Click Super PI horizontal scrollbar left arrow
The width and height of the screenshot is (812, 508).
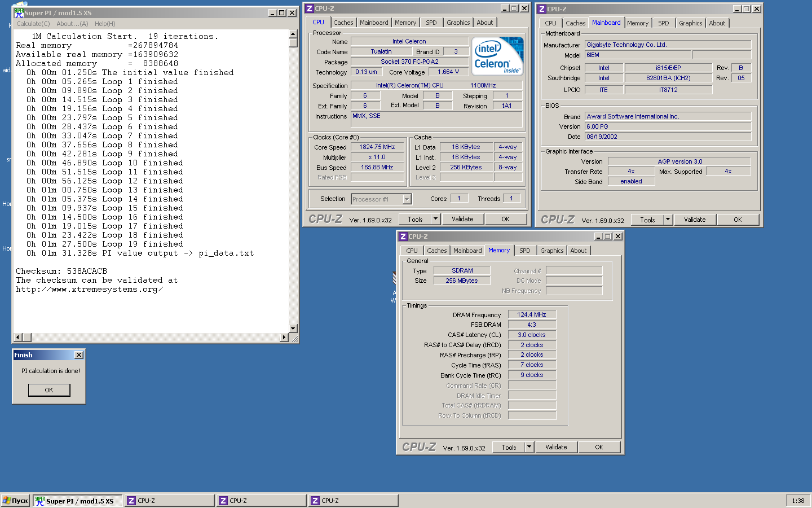[18, 338]
